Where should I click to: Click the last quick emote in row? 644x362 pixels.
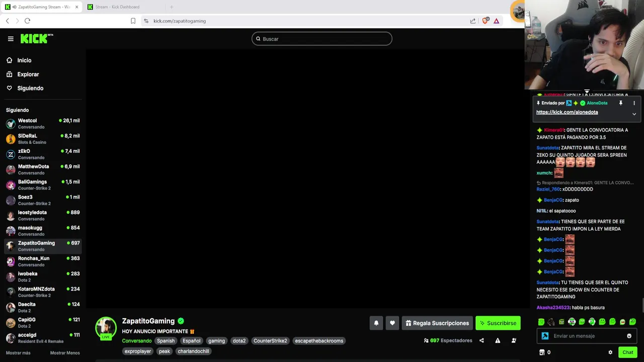point(632,322)
